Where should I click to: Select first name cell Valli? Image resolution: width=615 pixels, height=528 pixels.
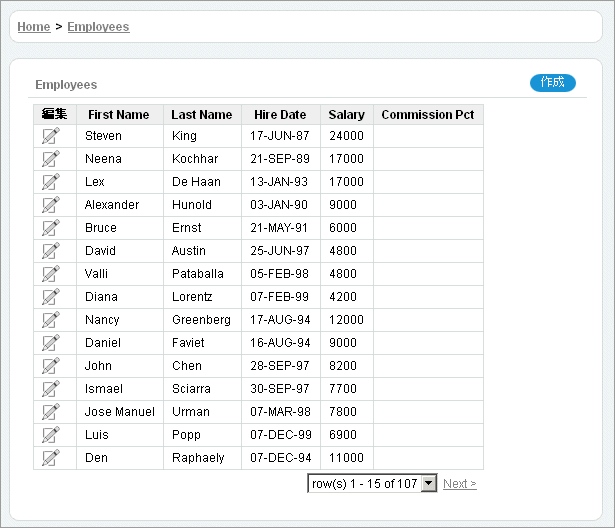click(x=96, y=274)
